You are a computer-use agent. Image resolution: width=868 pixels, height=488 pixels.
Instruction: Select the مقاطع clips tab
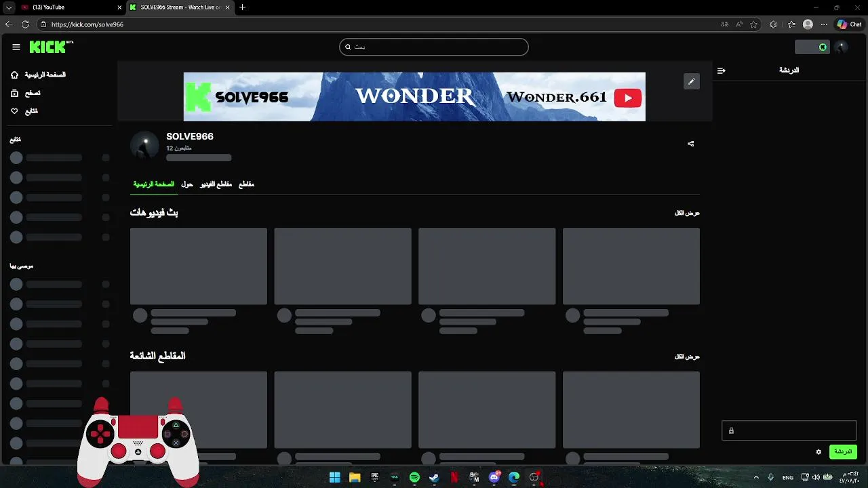(x=246, y=184)
